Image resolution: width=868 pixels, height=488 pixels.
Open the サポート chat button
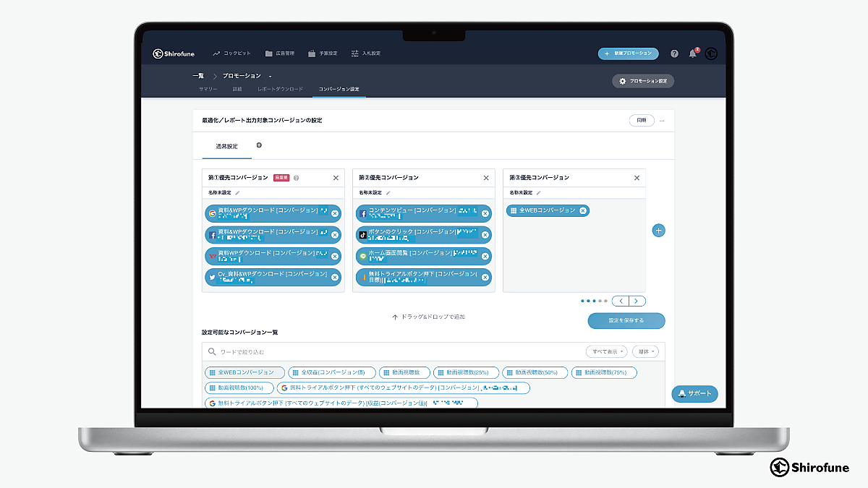[695, 394]
